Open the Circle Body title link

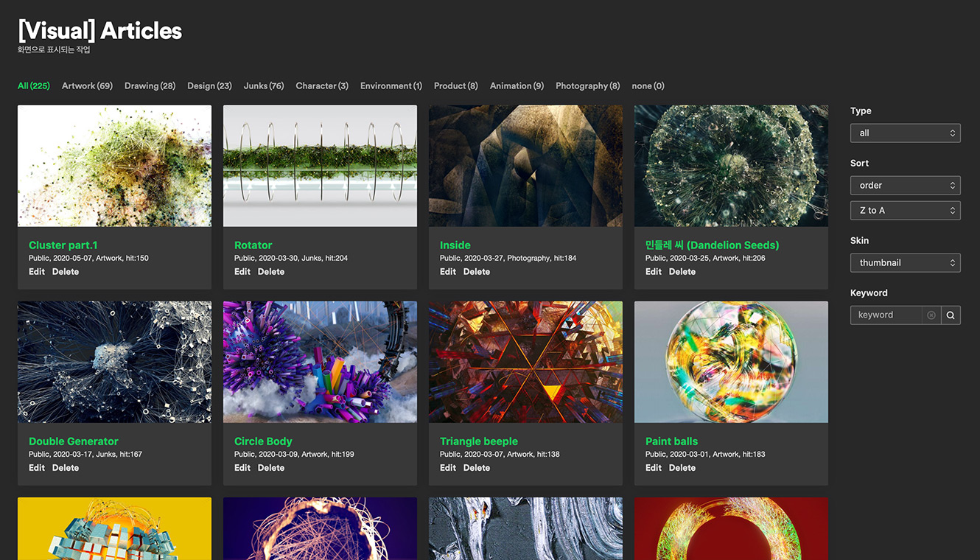point(263,441)
